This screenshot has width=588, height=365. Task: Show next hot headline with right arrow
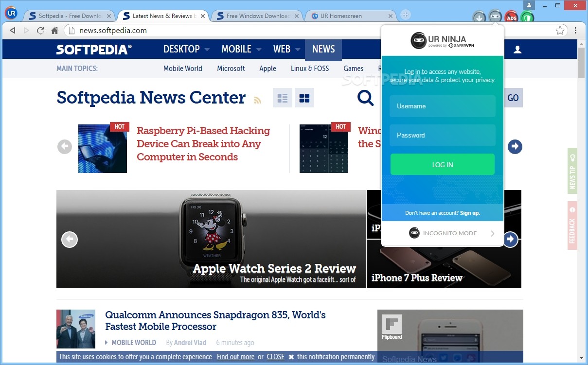click(515, 146)
